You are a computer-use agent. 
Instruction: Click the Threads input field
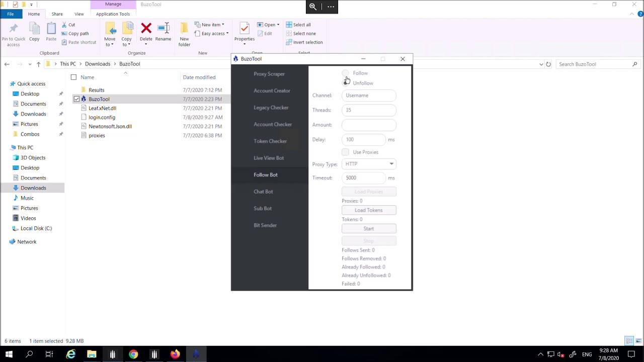(369, 110)
